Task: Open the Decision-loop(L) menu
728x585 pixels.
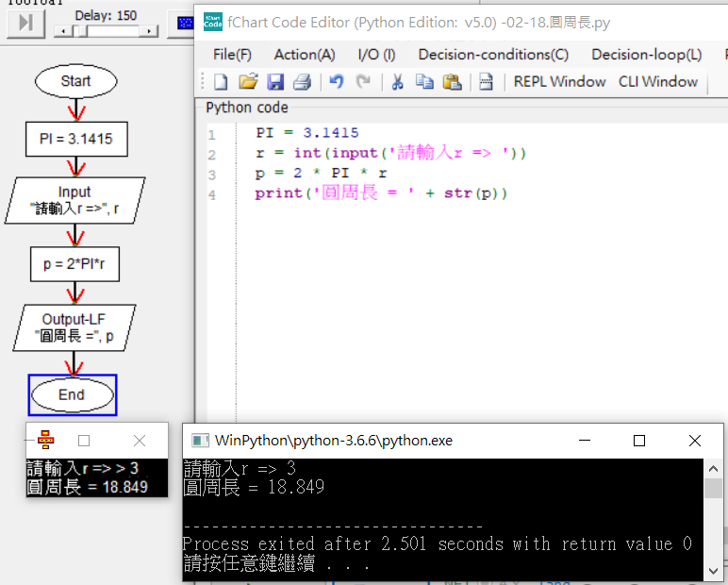Action: (647, 55)
